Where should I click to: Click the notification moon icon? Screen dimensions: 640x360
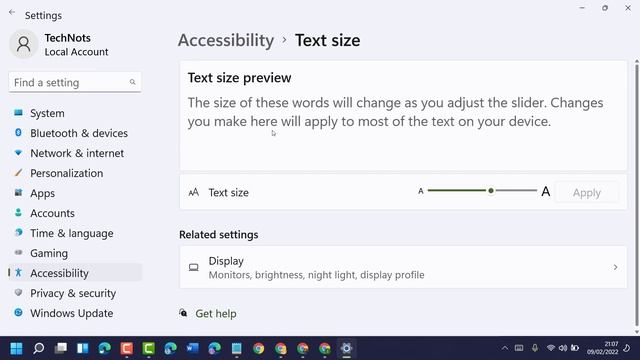[x=627, y=348]
